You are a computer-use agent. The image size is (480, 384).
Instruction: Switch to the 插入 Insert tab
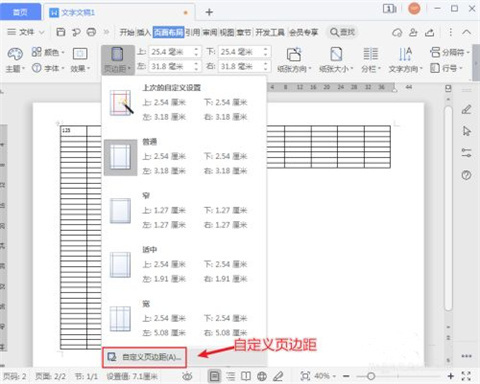(x=144, y=32)
